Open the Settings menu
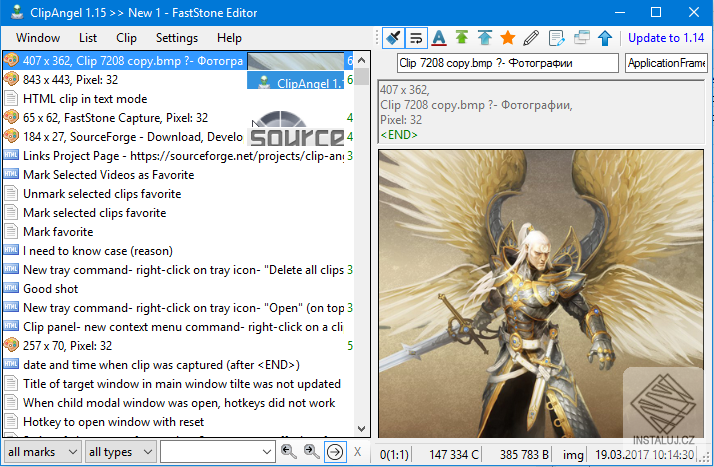The height and width of the screenshot is (467, 714). [177, 38]
